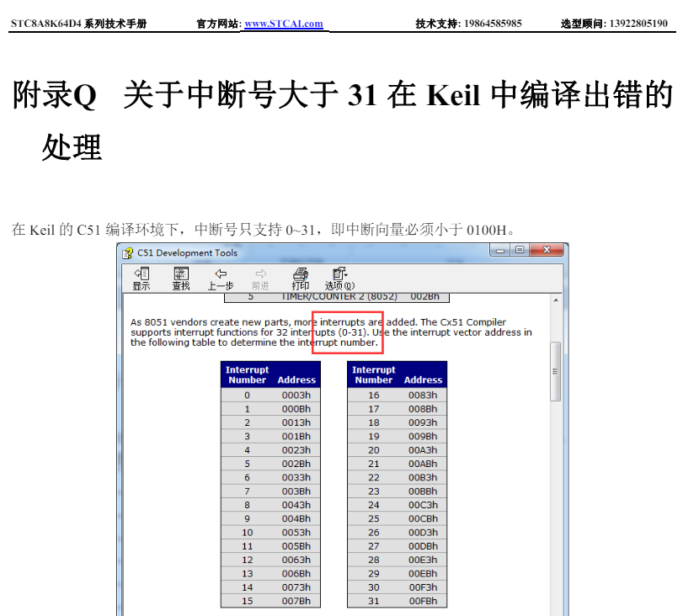Screen dimensions: 683x616
Task: Select address cell 0043h
Action: point(296,505)
